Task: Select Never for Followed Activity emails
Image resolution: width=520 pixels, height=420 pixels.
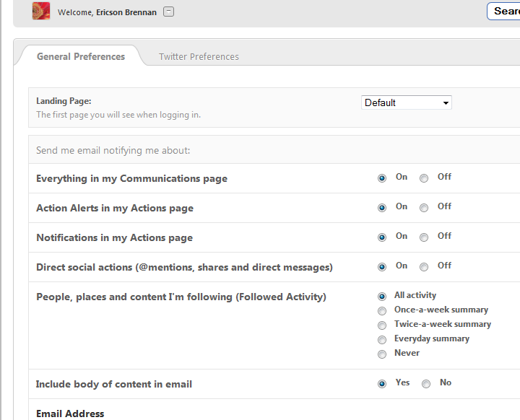Action: 382,354
